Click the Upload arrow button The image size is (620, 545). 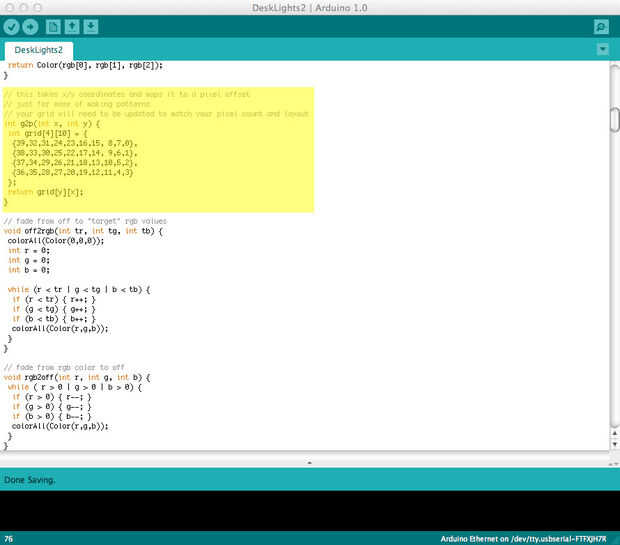tap(30, 27)
